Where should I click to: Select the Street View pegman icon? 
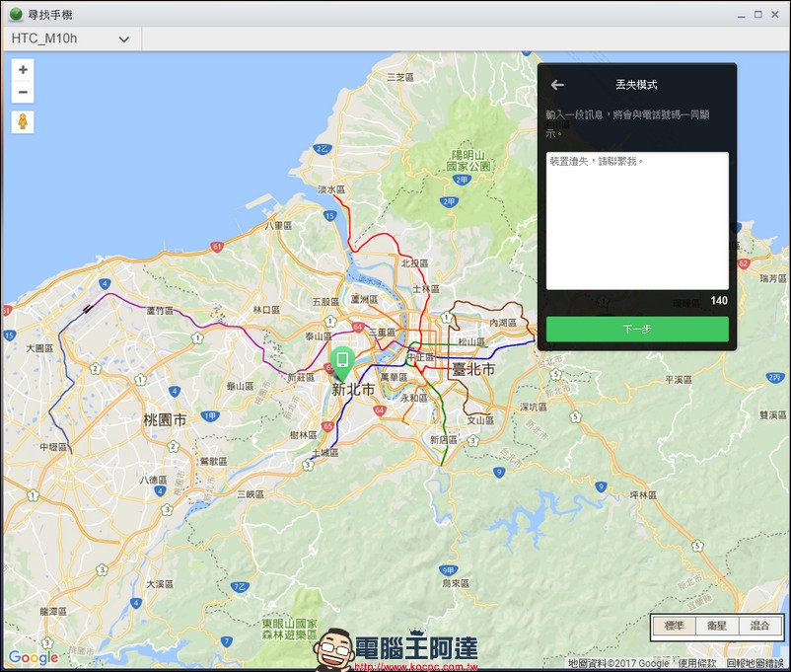23,122
